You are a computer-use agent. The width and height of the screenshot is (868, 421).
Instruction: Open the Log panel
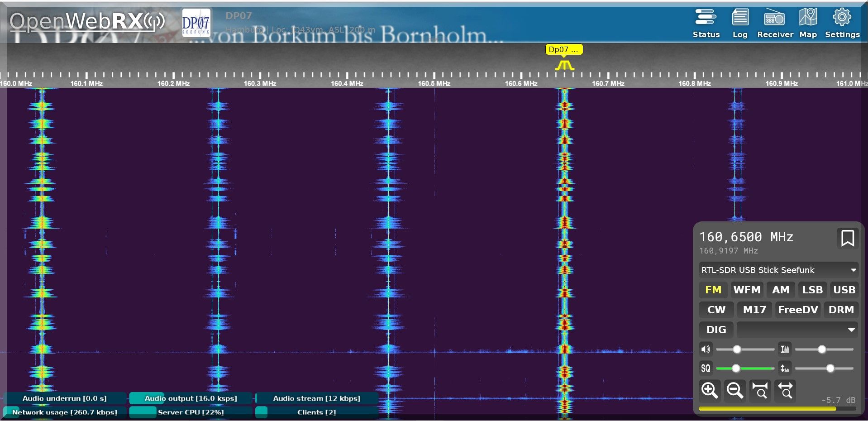click(x=740, y=24)
